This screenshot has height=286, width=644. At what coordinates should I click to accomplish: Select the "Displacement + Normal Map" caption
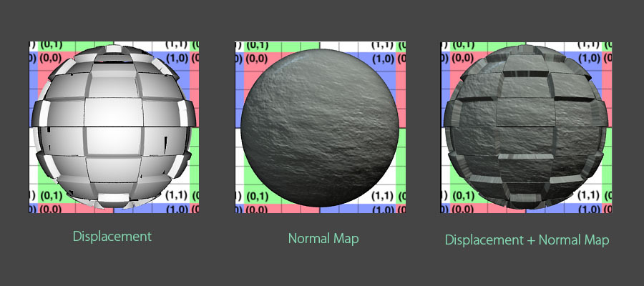click(x=527, y=240)
